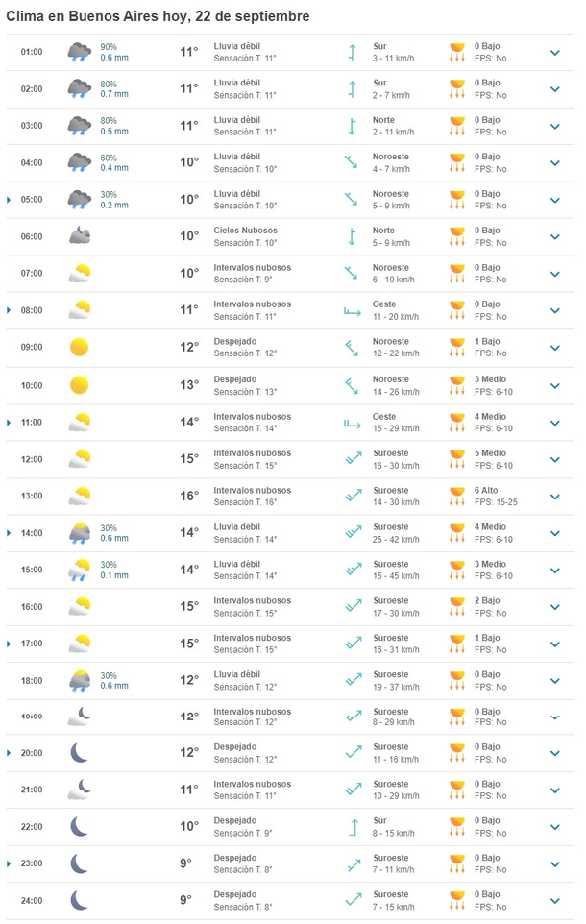Expand the 03:00 forecast row chevron

click(554, 126)
